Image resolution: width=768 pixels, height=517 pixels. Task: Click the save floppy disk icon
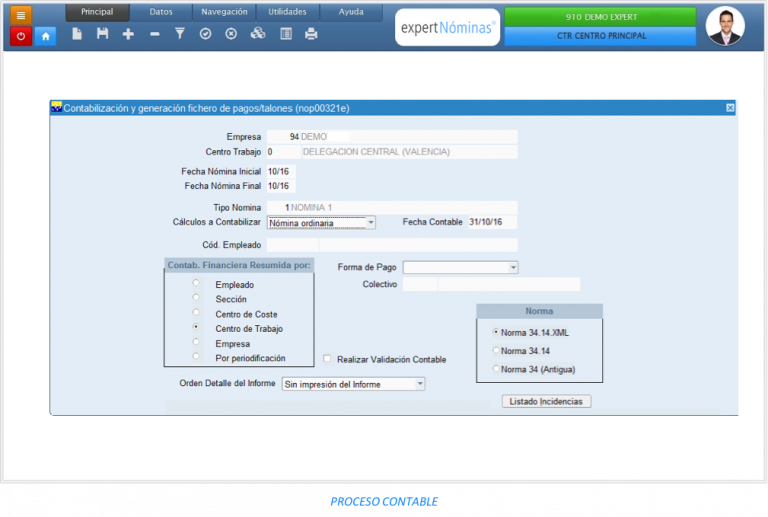click(x=102, y=34)
